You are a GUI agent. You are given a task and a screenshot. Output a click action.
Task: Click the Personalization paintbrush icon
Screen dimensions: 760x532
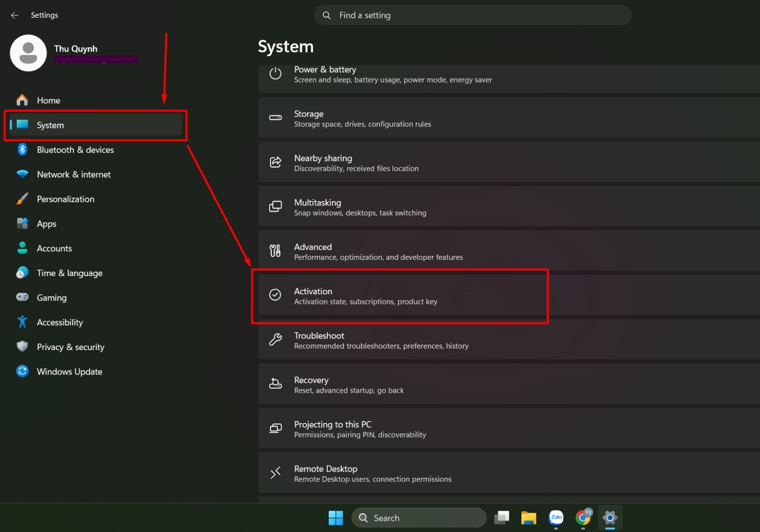tap(22, 199)
